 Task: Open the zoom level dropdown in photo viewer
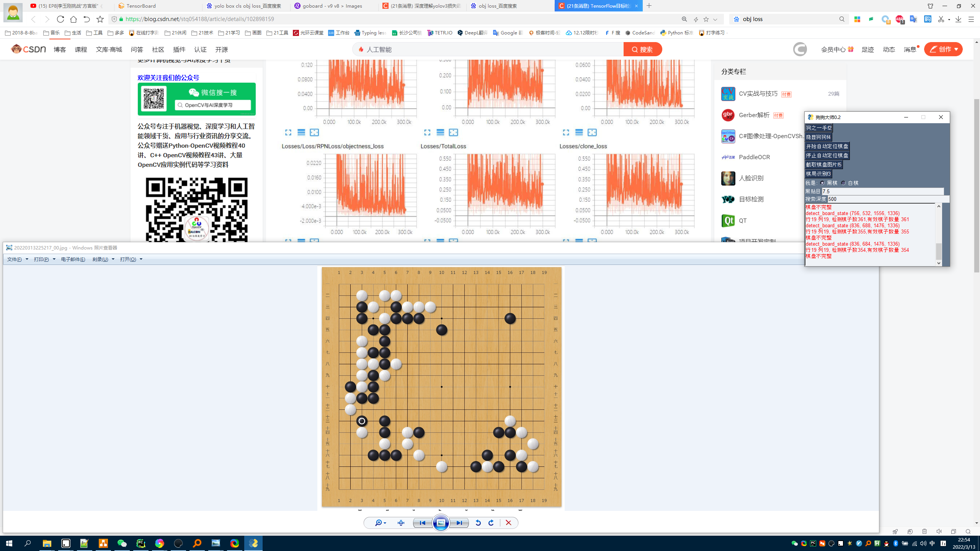383,523
